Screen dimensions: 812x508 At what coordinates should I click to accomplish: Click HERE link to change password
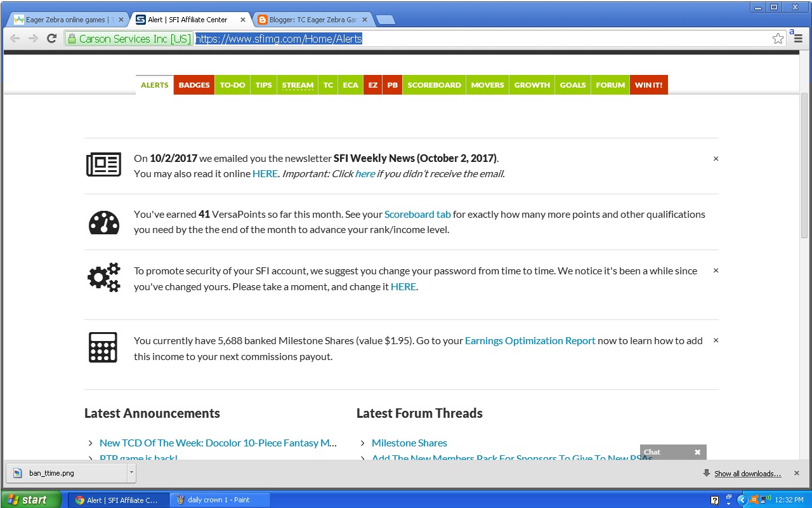pyautogui.click(x=403, y=287)
